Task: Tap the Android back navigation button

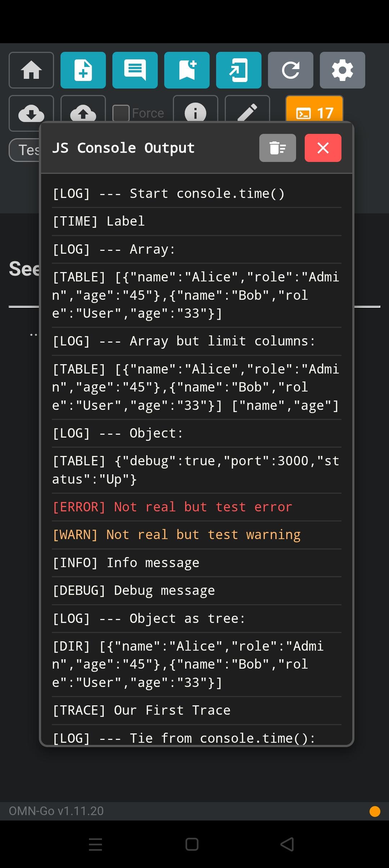Action: 287,844
